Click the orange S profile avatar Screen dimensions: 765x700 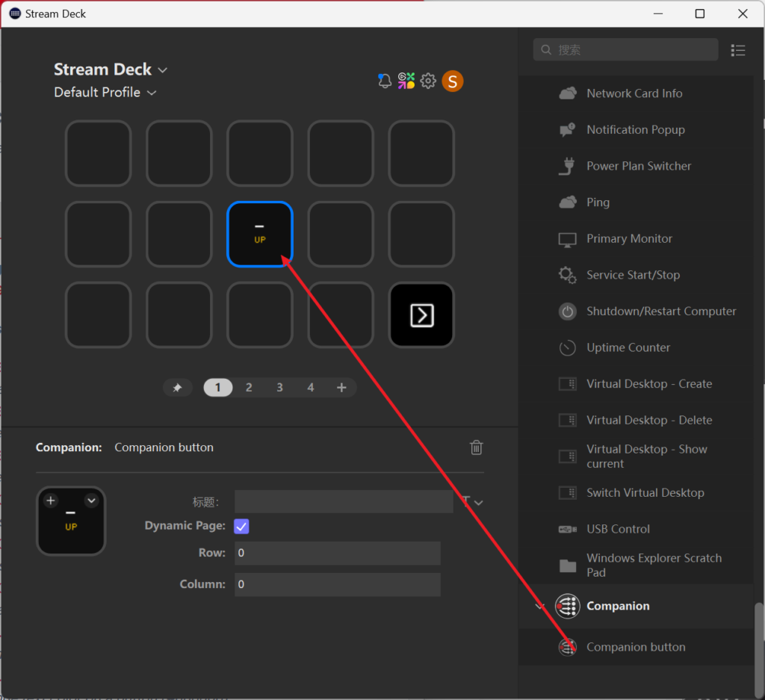[453, 81]
